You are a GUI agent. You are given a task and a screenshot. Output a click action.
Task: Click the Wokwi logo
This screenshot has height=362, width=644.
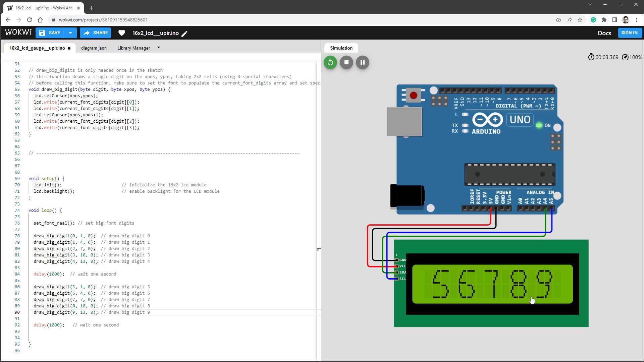click(x=18, y=33)
